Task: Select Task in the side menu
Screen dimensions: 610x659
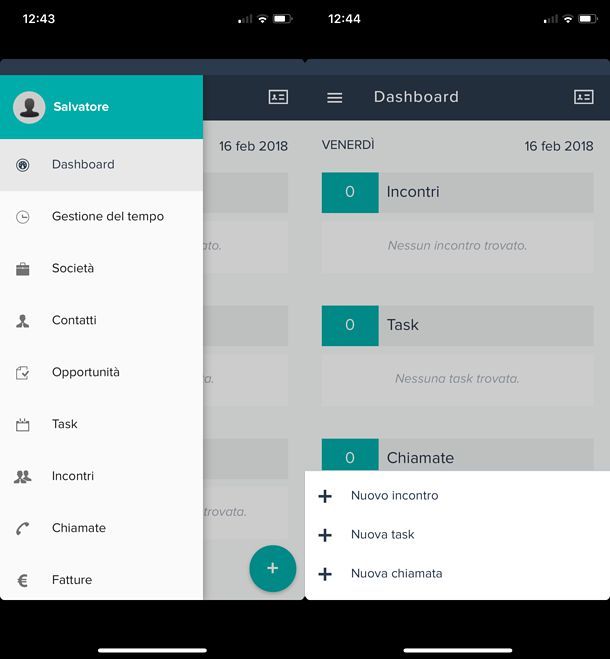Action: (101, 424)
